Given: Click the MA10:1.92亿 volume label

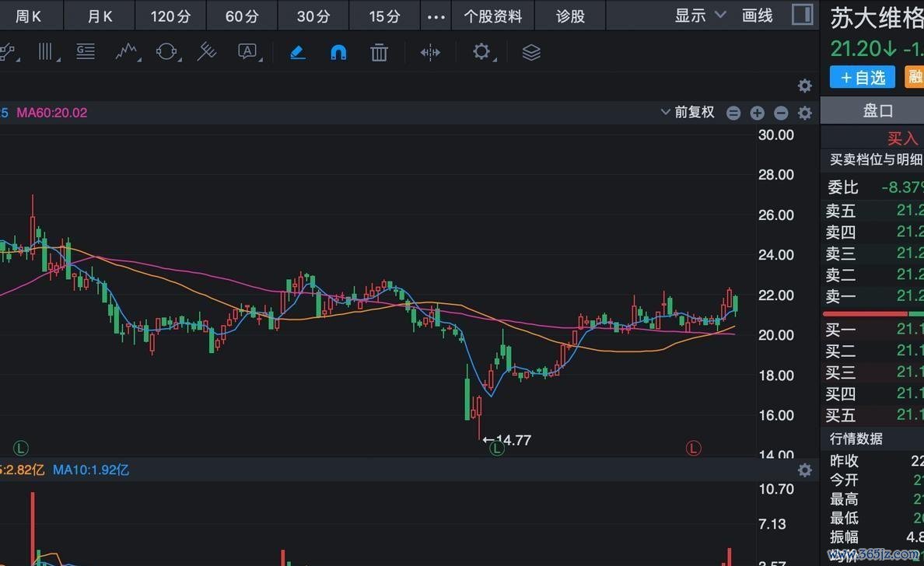Looking at the screenshot, I should pyautogui.click(x=91, y=470).
